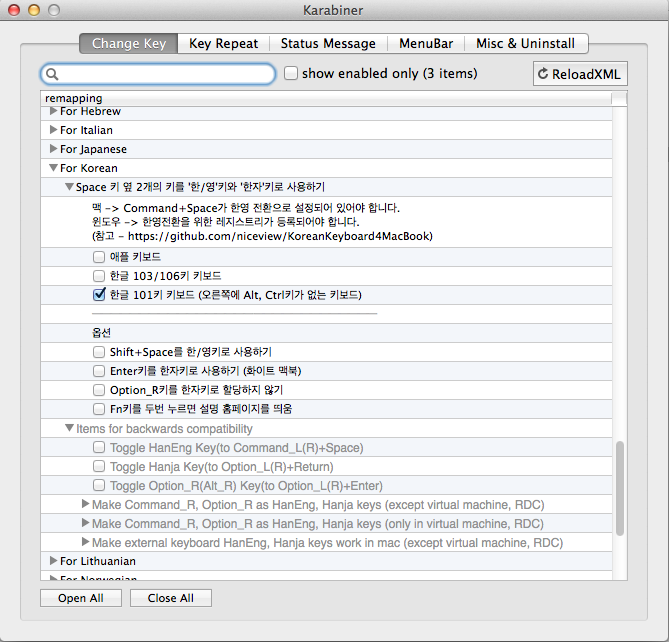Click the For Korean label text

(89, 168)
